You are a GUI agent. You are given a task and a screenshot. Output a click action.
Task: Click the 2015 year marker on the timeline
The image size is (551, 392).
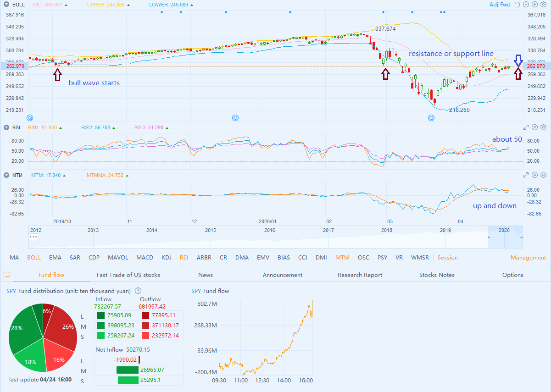point(210,230)
